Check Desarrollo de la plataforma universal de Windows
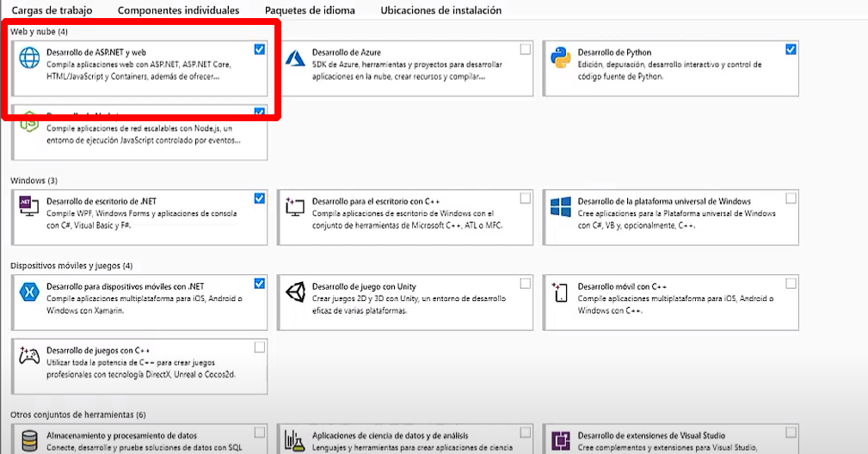 pos(791,198)
